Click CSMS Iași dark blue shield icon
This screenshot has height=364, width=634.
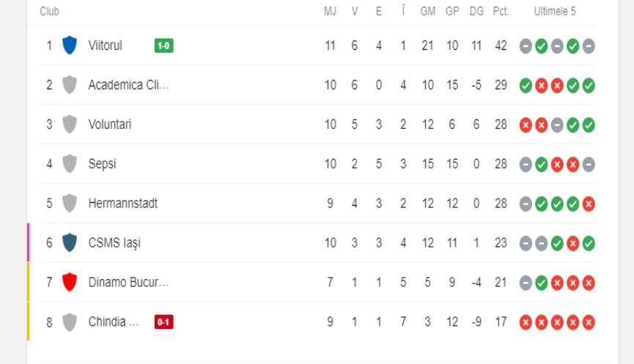pyautogui.click(x=70, y=242)
